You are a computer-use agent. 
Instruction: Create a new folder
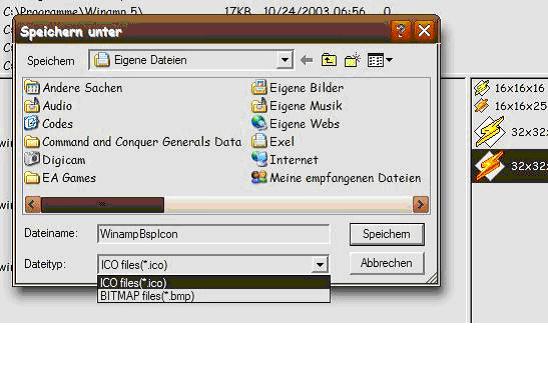tap(352, 60)
